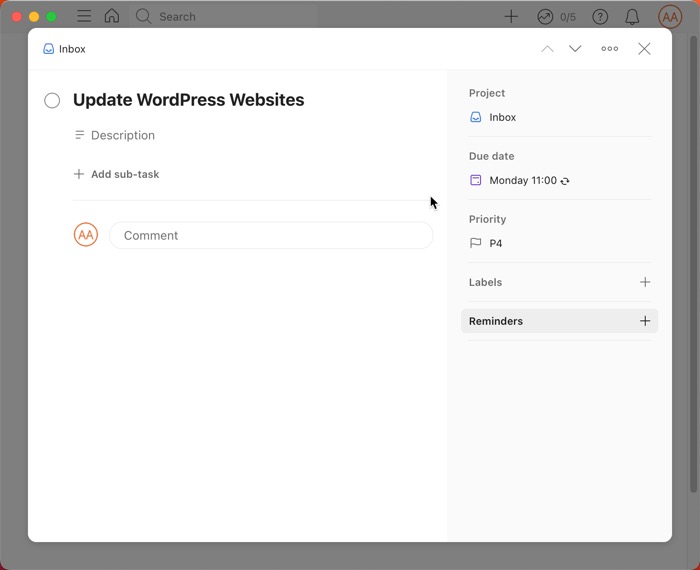The image size is (700, 570).
Task: Click the description lines icon
Action: point(79,135)
